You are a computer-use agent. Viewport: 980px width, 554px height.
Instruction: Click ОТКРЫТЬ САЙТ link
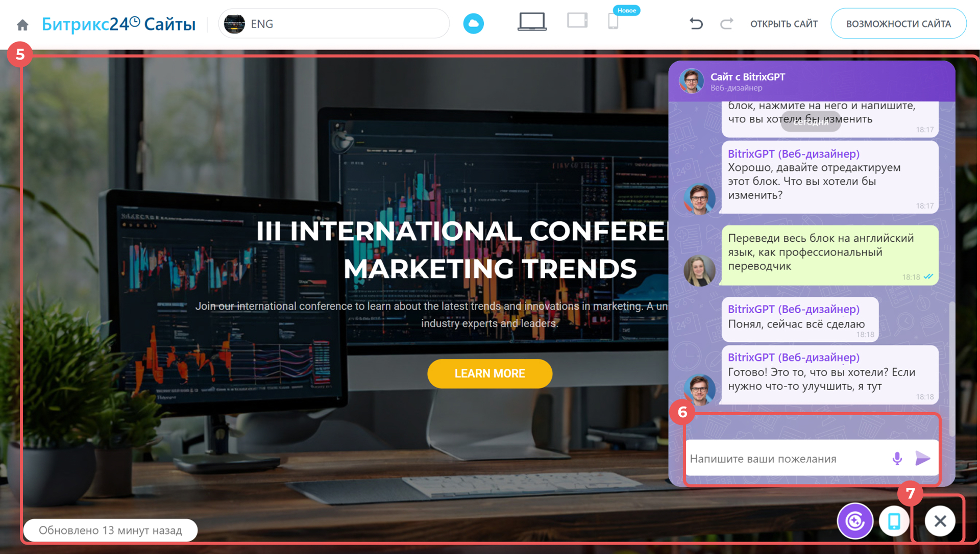(783, 24)
